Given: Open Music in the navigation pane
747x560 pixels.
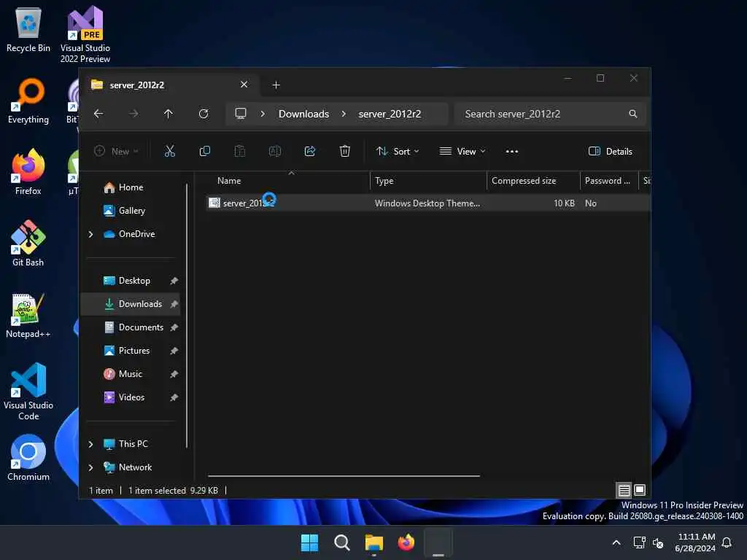Looking at the screenshot, I should (131, 374).
